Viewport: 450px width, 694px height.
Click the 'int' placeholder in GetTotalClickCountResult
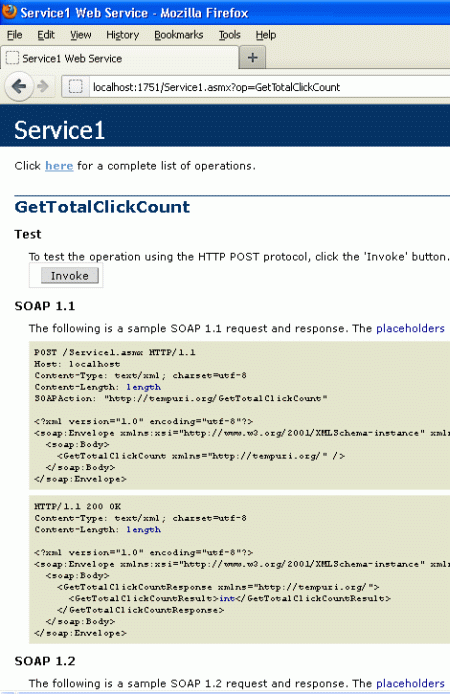coord(227,598)
